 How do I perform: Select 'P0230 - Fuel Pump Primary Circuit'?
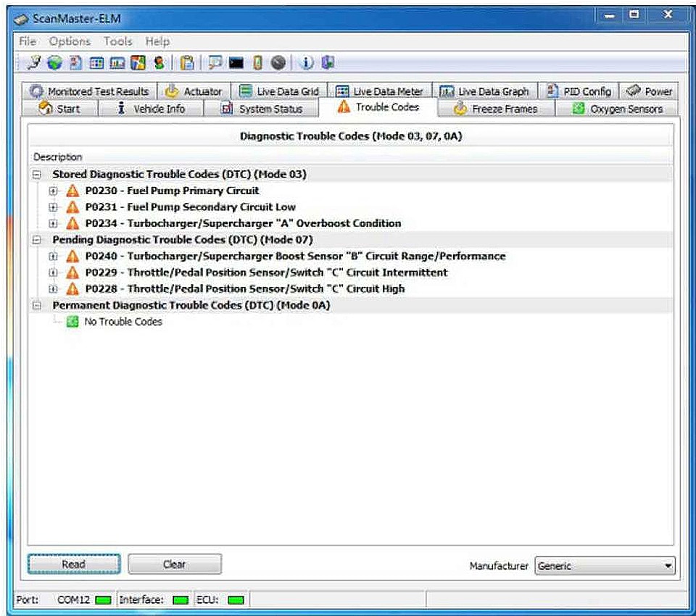tap(172, 191)
